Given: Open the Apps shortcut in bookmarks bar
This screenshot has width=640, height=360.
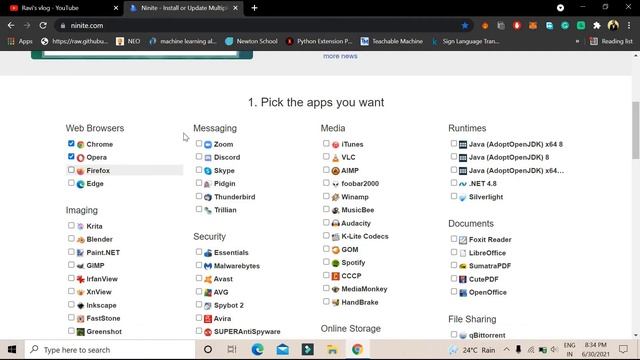Looking at the screenshot, I should [20, 41].
